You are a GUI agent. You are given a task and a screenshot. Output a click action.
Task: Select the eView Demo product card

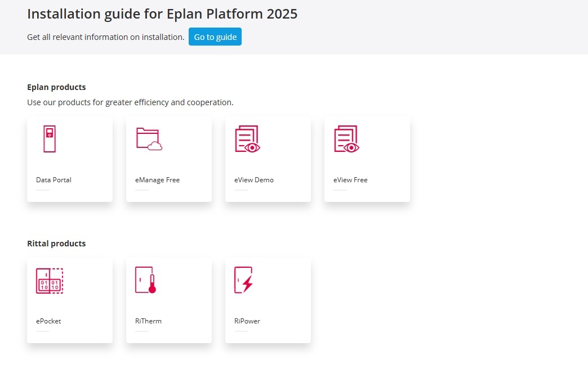coord(268,159)
